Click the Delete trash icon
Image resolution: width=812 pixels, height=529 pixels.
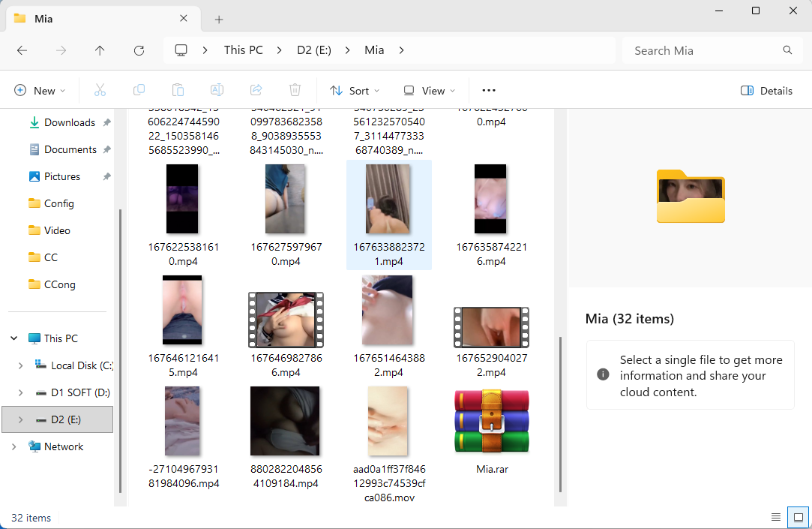point(295,90)
